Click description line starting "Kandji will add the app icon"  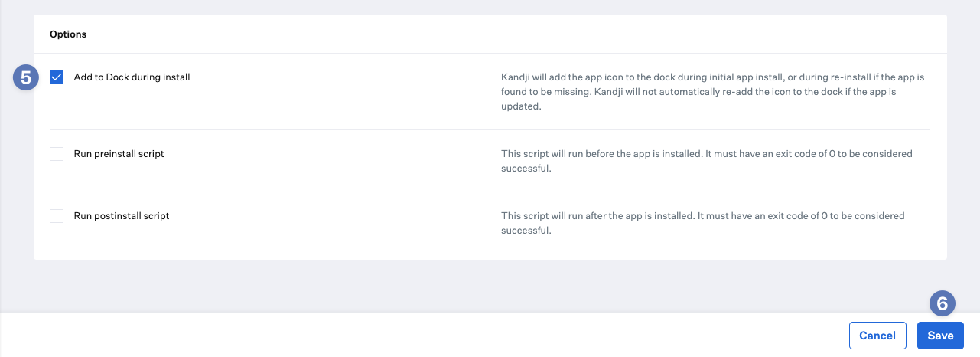click(713, 77)
